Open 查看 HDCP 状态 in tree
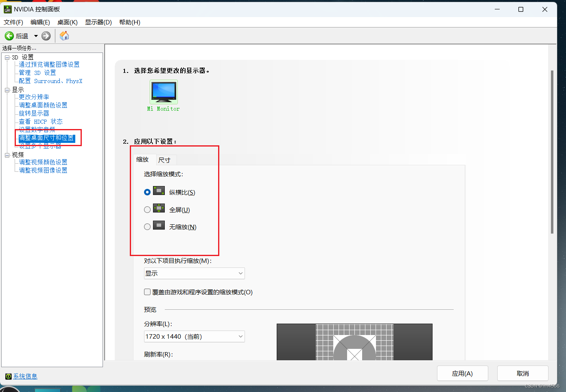Screen dimensions: 566x392 tap(41, 121)
